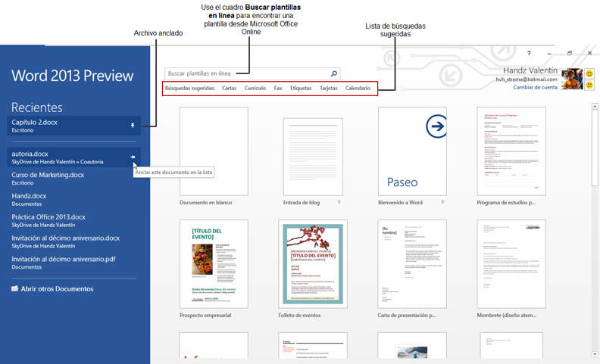The width and height of the screenshot is (600, 364).
Task: Select the Cartas suggested search
Action: (x=230, y=88)
